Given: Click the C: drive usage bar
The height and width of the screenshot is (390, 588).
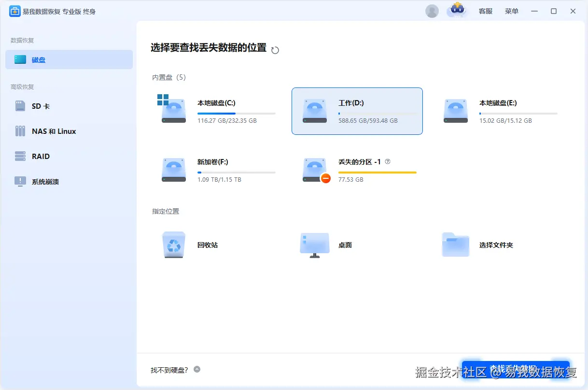Looking at the screenshot, I should pos(236,114).
